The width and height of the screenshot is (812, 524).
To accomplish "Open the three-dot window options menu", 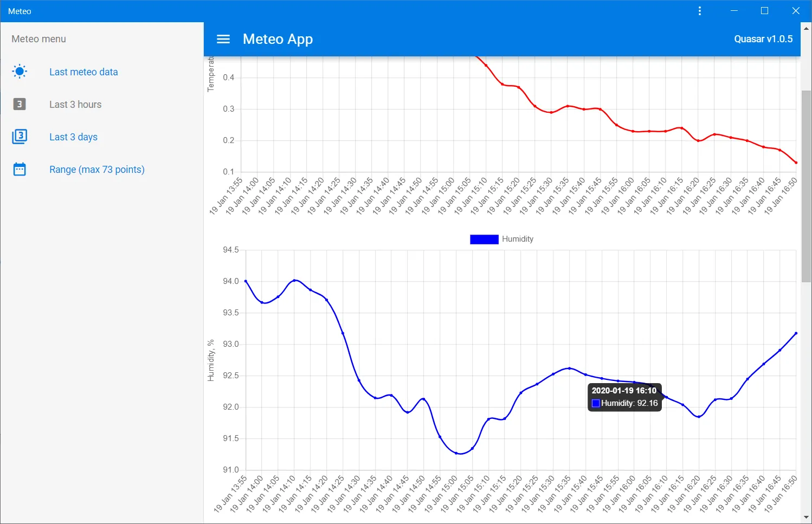I will pos(700,11).
